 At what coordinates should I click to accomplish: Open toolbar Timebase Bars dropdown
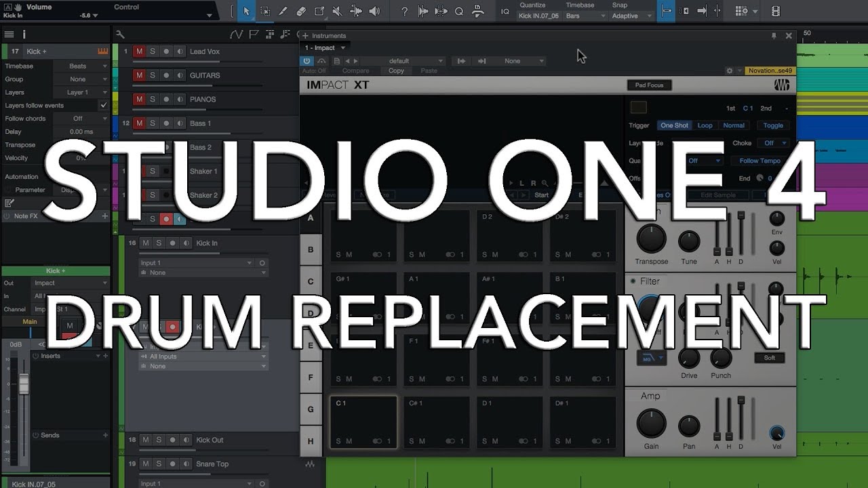tap(585, 16)
